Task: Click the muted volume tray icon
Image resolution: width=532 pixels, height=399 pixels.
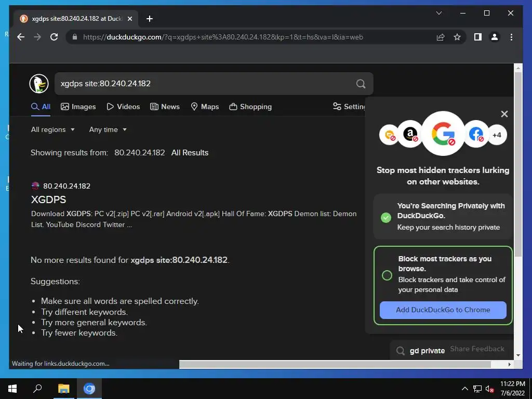Action: click(489, 389)
